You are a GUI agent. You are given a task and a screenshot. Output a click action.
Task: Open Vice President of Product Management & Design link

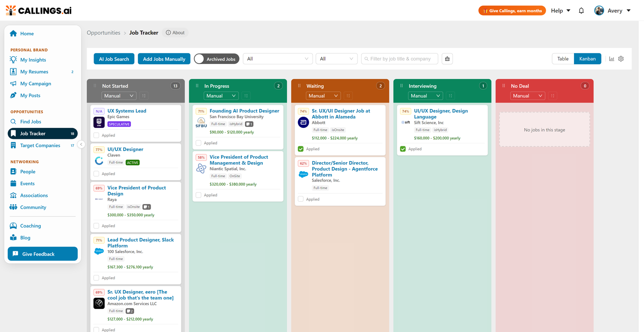coord(239,160)
